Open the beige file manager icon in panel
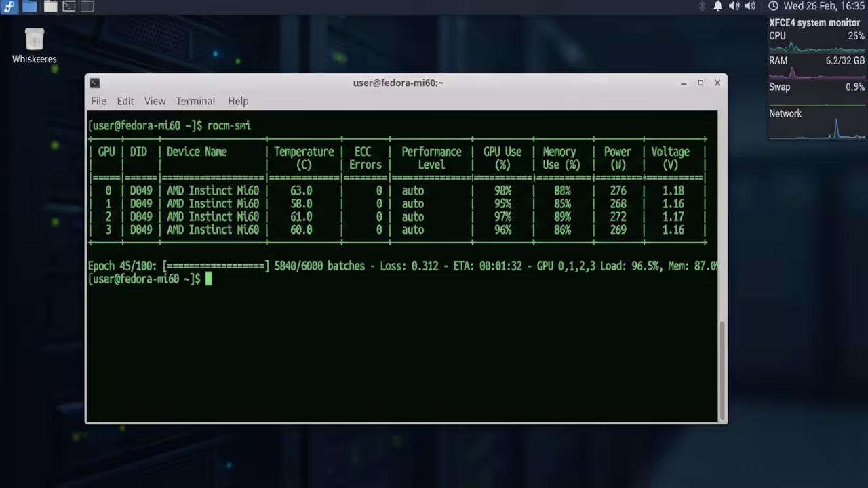The width and height of the screenshot is (868, 488). [x=50, y=6]
